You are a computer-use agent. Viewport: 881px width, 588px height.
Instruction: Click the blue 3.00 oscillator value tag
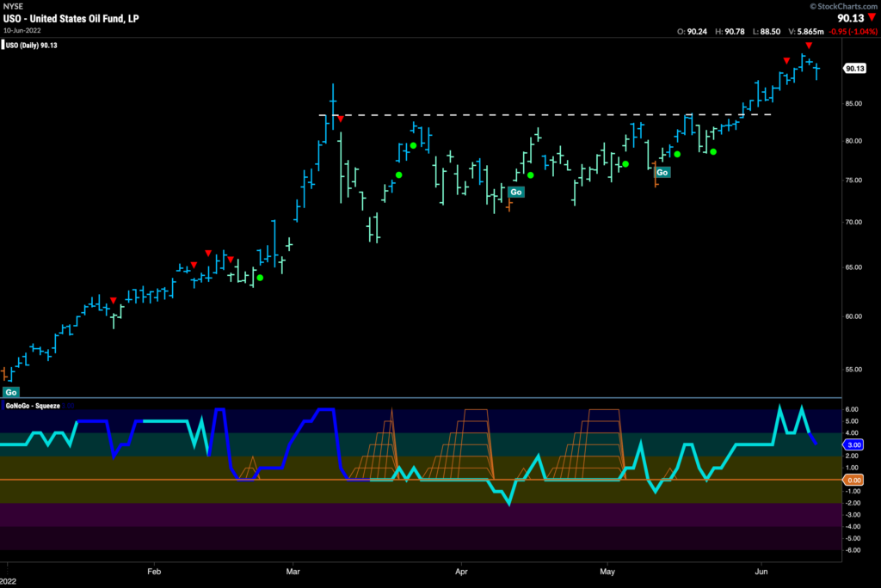[x=853, y=444]
